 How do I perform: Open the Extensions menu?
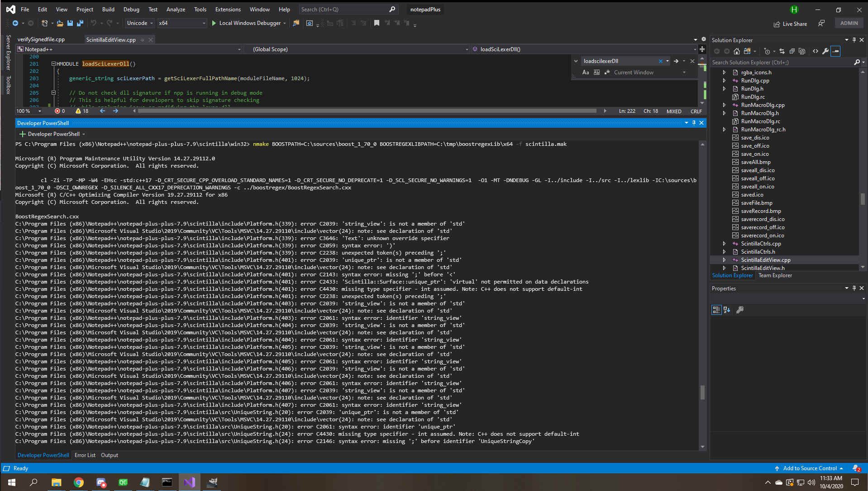[228, 9]
